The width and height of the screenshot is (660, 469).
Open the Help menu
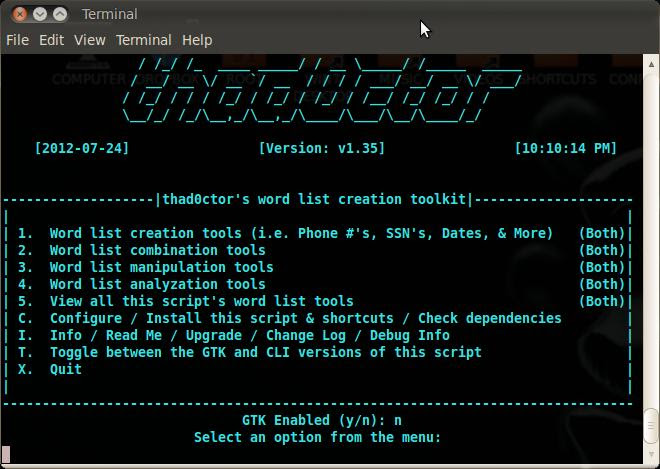[197, 40]
